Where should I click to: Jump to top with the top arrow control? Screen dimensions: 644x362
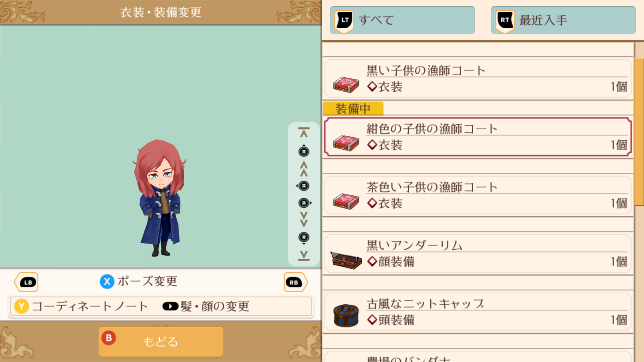click(304, 132)
